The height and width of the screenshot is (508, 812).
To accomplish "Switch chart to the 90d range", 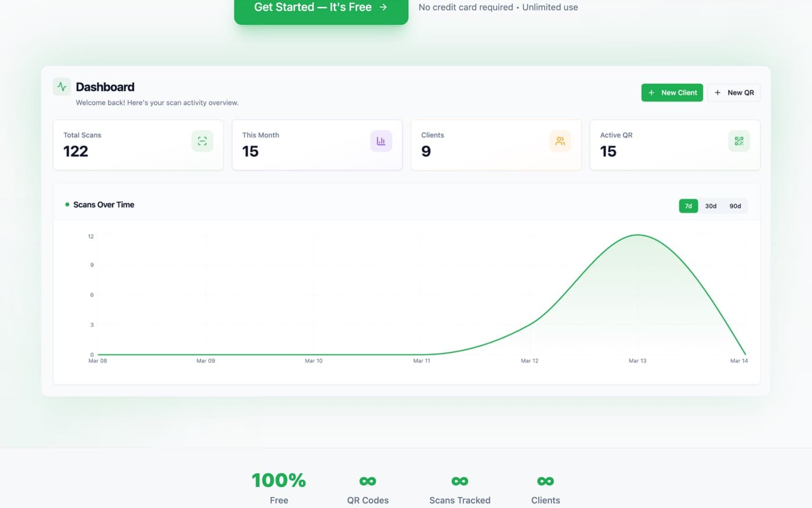I will point(735,206).
